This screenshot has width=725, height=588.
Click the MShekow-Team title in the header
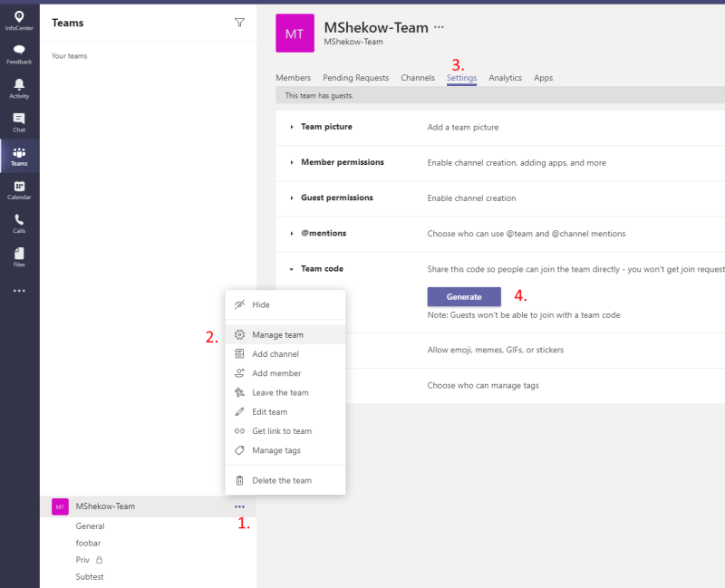coord(376,27)
